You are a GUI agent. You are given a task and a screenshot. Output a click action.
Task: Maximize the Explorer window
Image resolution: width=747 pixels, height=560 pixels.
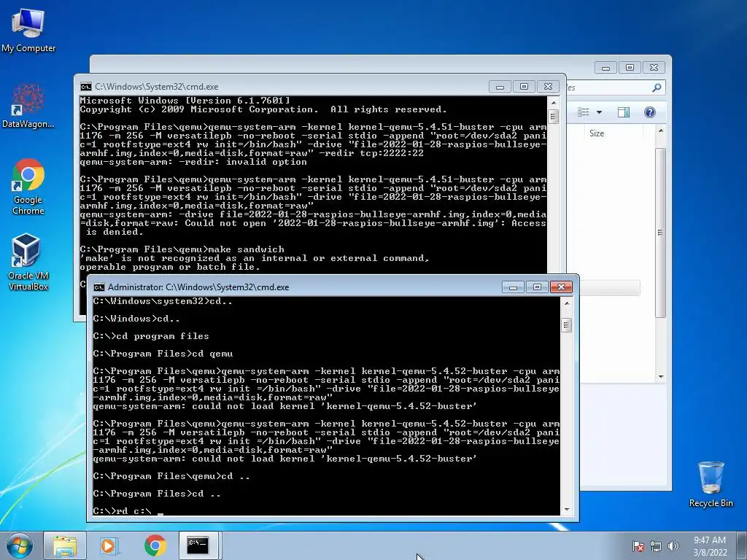pos(630,68)
